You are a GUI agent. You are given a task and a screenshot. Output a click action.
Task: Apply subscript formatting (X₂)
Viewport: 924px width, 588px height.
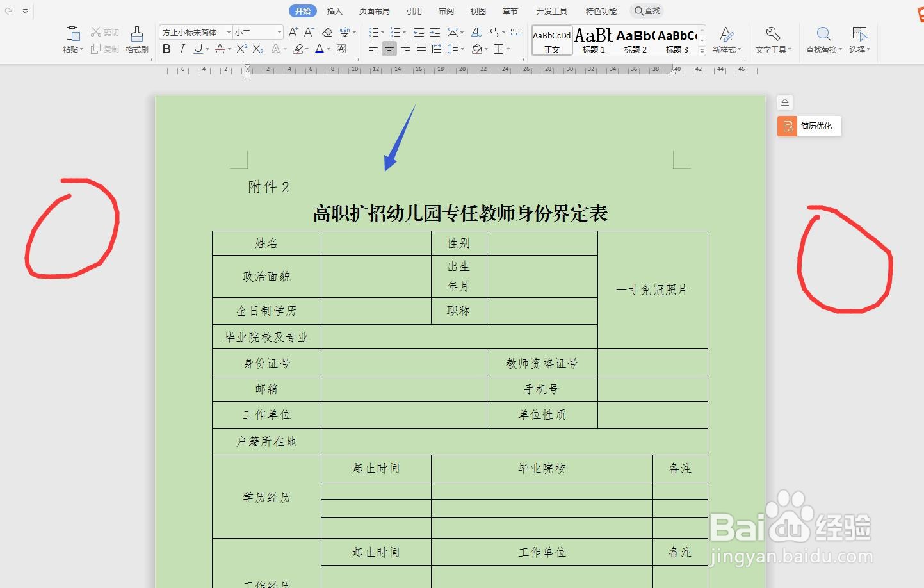[x=258, y=49]
